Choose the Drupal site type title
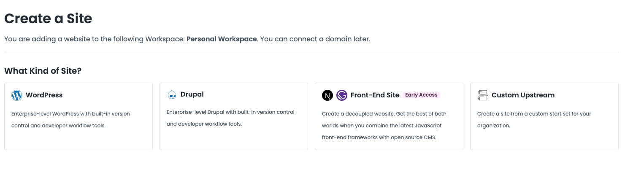 [192, 94]
